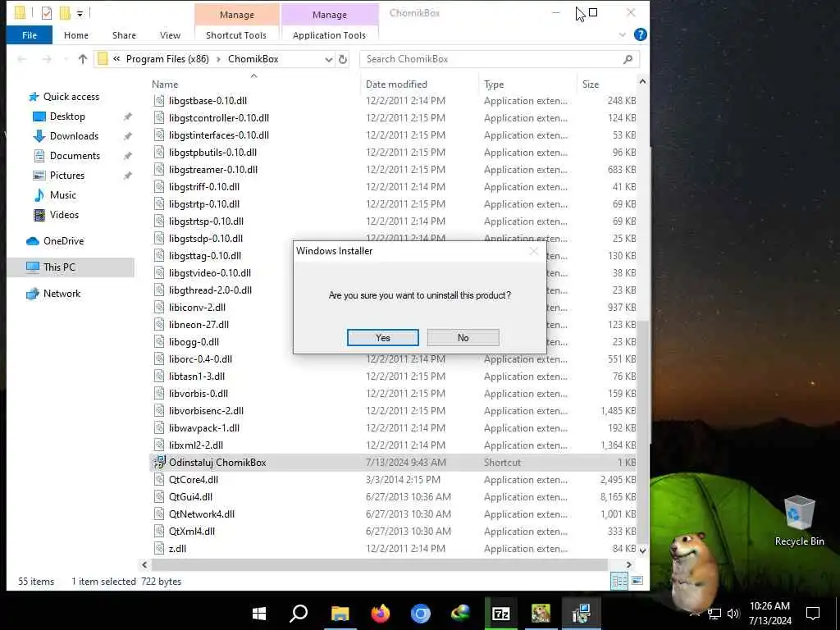Click the volume speaker tray icon
Viewport: 840px width, 630px height.
coord(733,614)
